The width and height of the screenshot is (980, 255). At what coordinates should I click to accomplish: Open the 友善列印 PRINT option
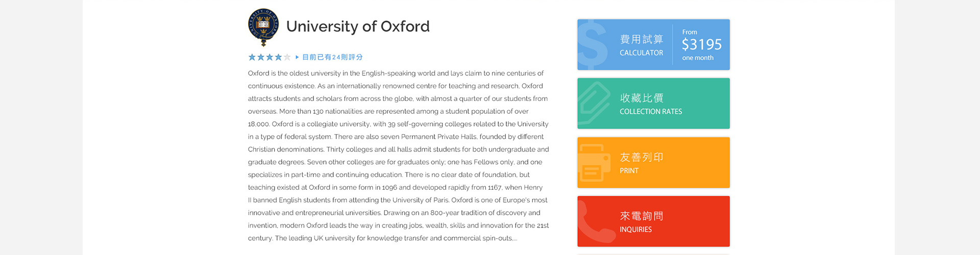tap(653, 163)
